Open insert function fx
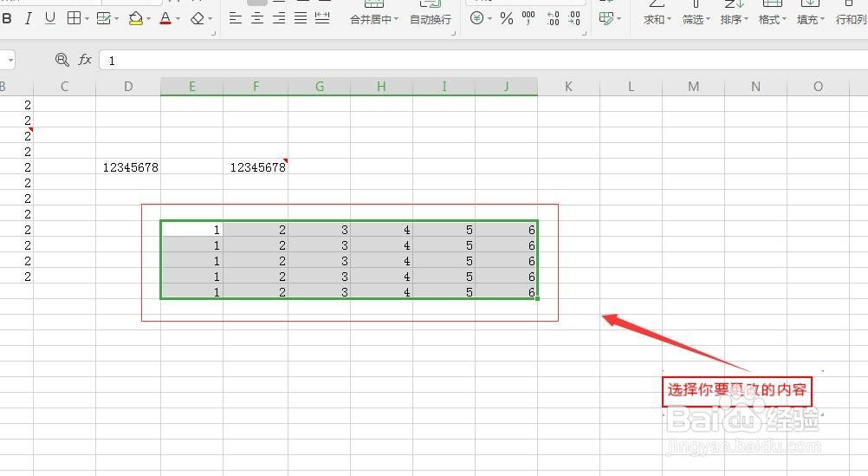Image resolution: width=868 pixels, height=476 pixels. coord(85,59)
